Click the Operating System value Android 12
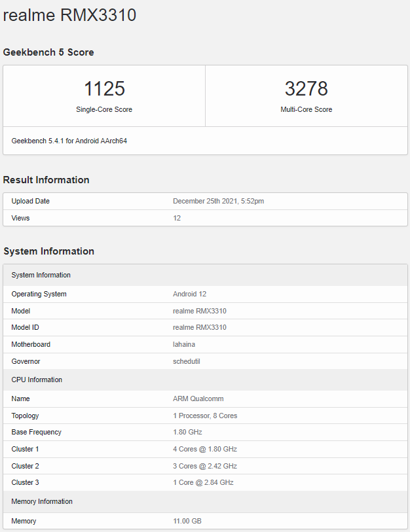This screenshot has width=410, height=532. pos(189,294)
